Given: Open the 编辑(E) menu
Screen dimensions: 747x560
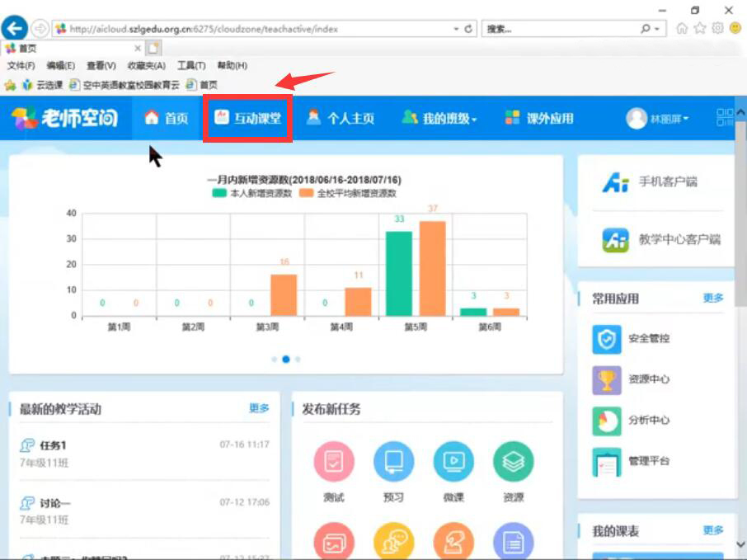Looking at the screenshot, I should coord(60,66).
